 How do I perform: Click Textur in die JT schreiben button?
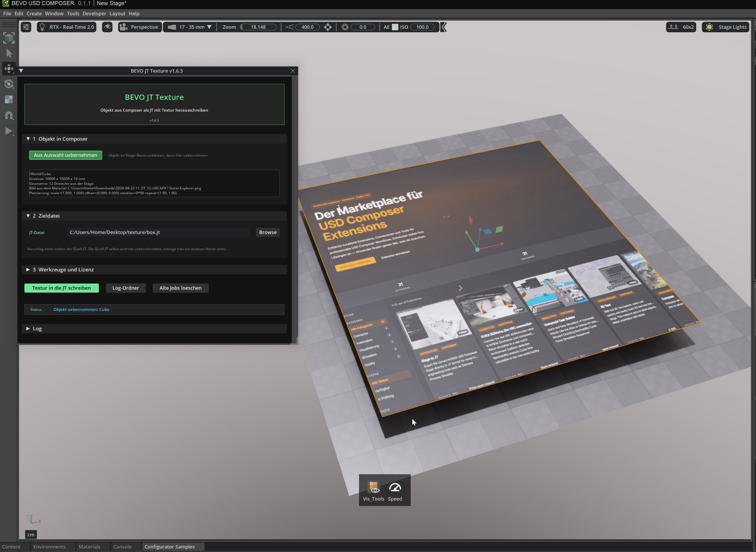(61, 288)
